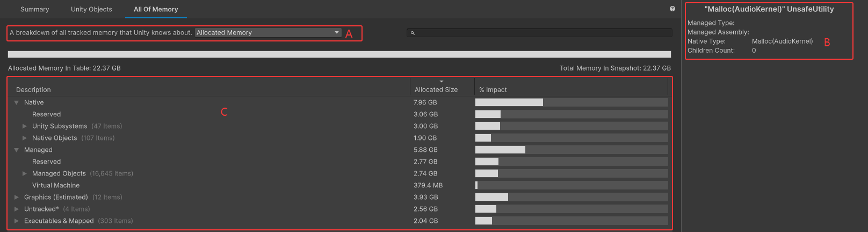Click the total memory usage bar
This screenshot has height=232, width=868.
(x=339, y=54)
